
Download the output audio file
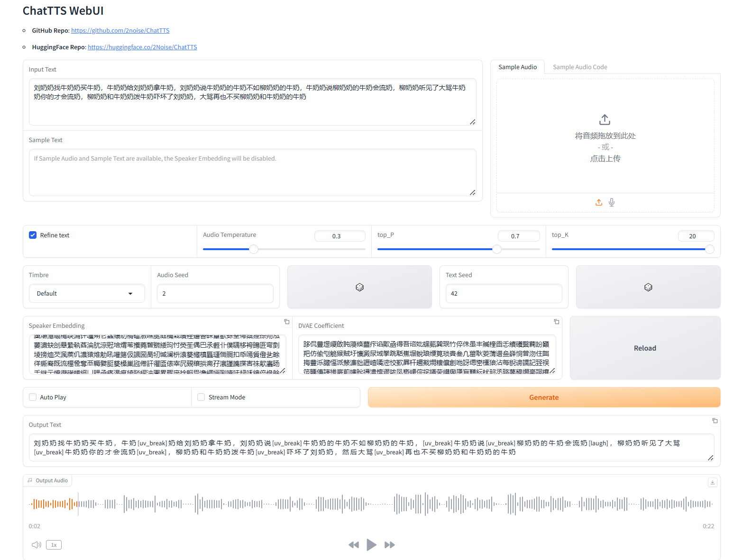(712, 482)
